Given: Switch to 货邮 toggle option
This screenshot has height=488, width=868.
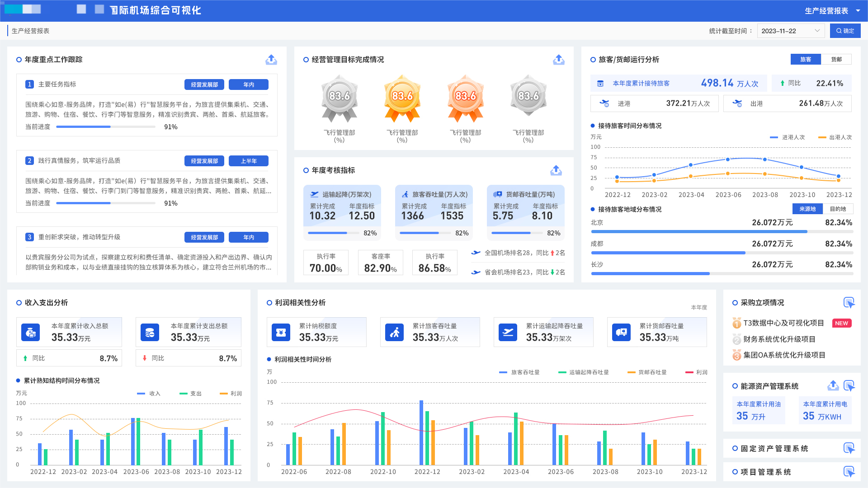Looking at the screenshot, I should pyautogui.click(x=836, y=59).
